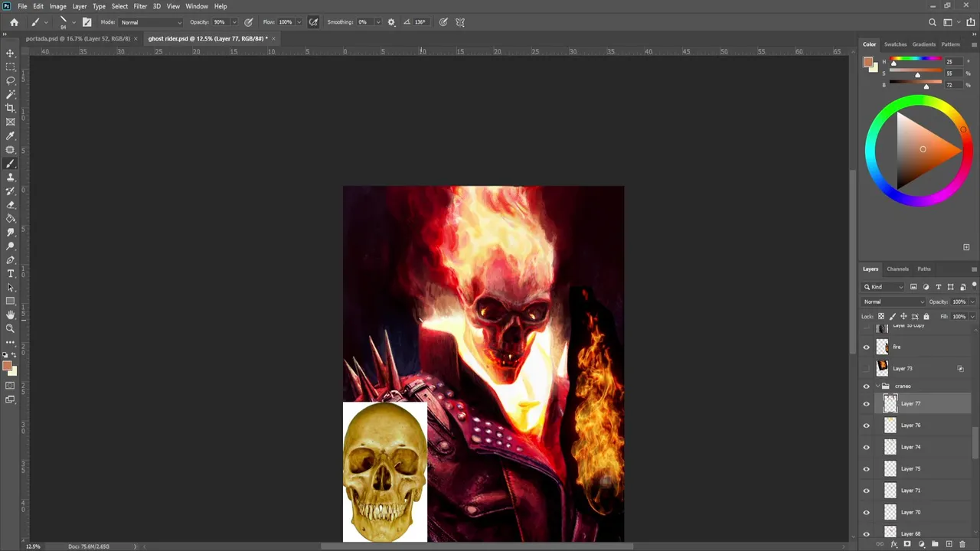Collapse the craneo group folder
Viewport: 980px width, 551px height.
[877, 386]
